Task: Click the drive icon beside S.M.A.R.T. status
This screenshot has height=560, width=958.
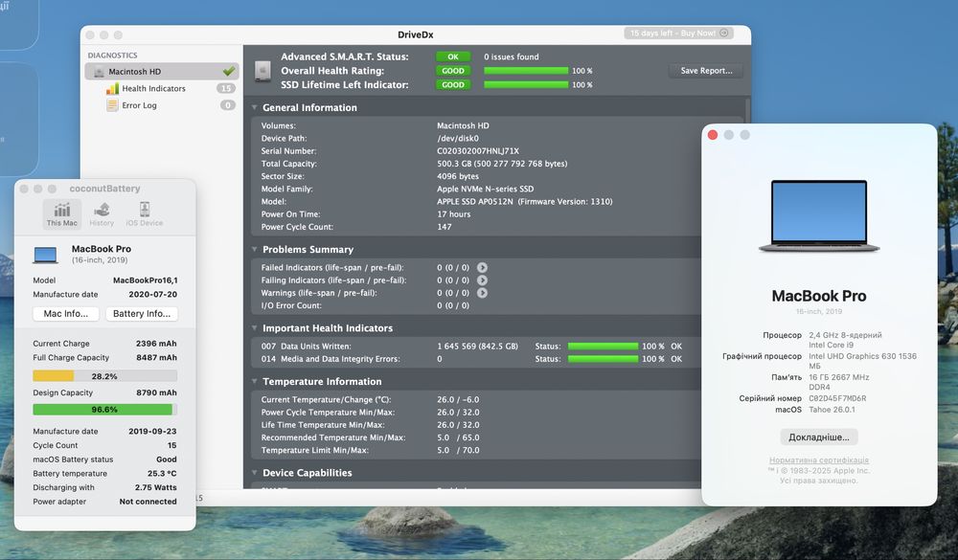Action: 262,70
